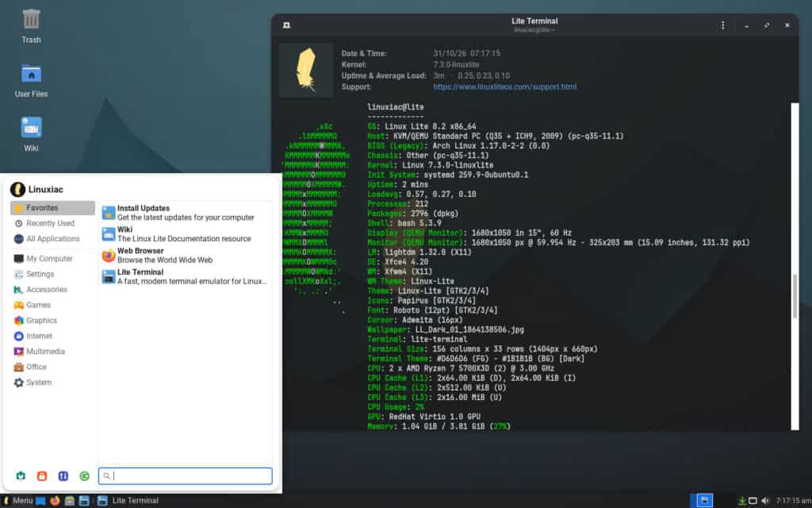
Task: Open the Office category
Action: (x=52, y=367)
